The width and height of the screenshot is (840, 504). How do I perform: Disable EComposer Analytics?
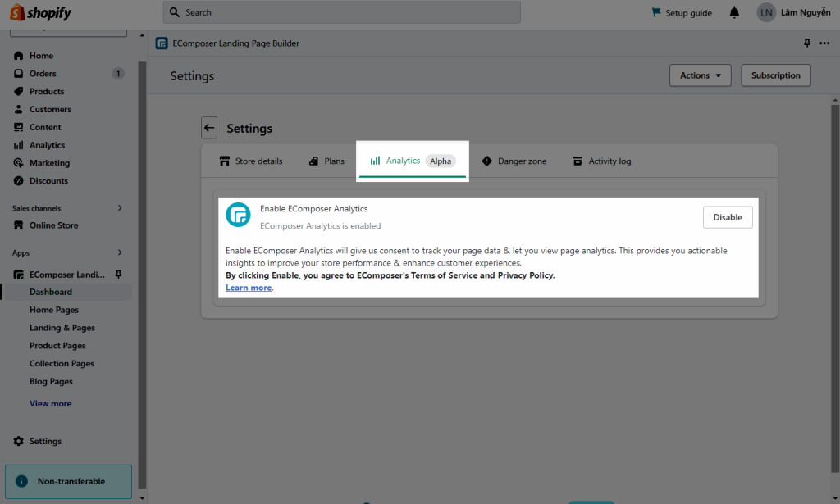point(728,217)
